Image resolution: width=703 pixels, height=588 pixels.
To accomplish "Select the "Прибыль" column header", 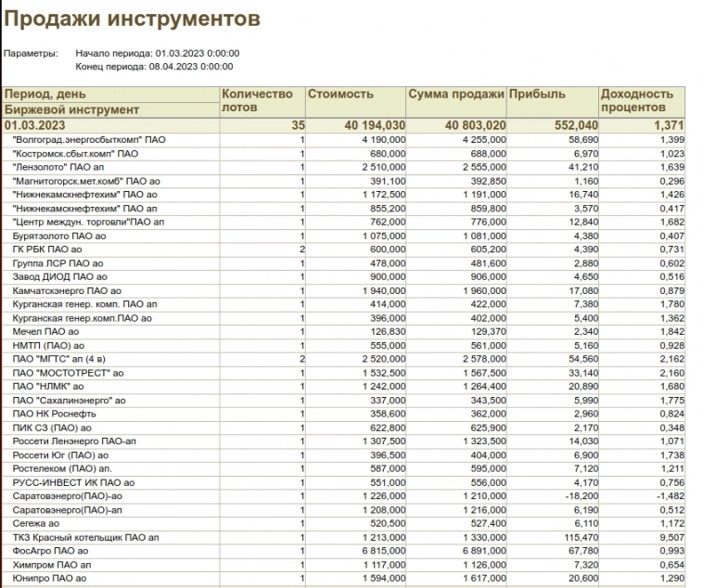I will click(534, 95).
